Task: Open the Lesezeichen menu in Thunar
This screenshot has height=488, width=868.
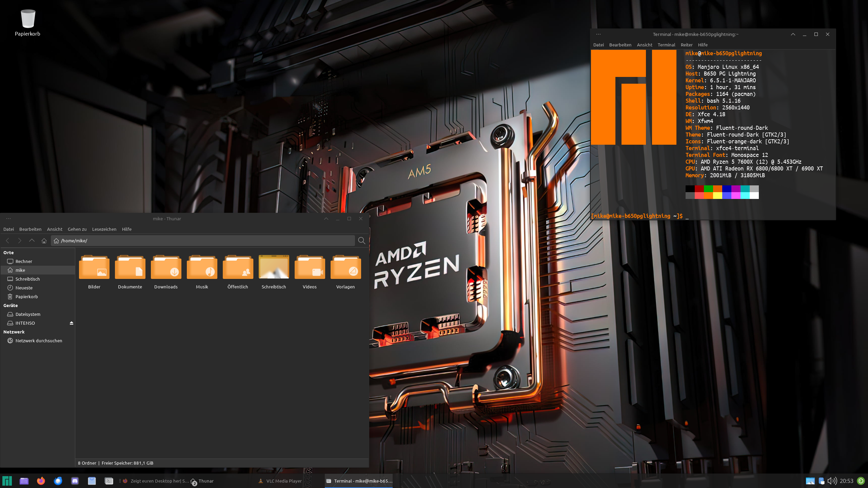Action: pyautogui.click(x=104, y=229)
